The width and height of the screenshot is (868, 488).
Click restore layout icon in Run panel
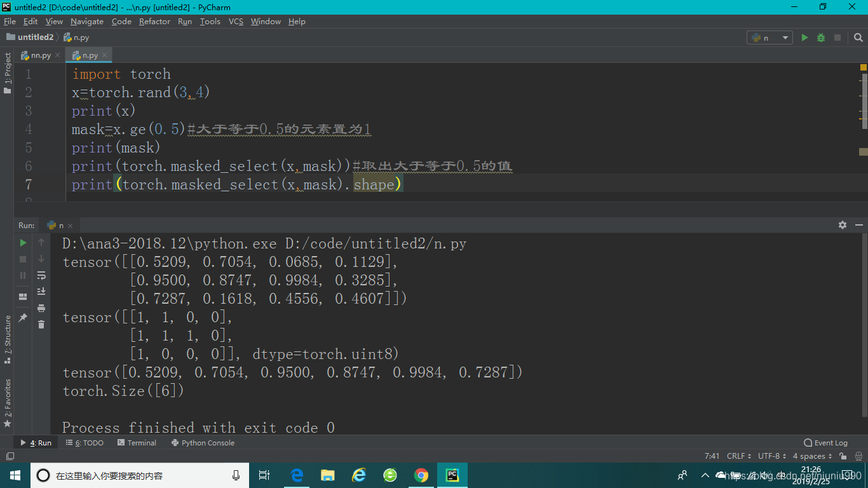(23, 297)
